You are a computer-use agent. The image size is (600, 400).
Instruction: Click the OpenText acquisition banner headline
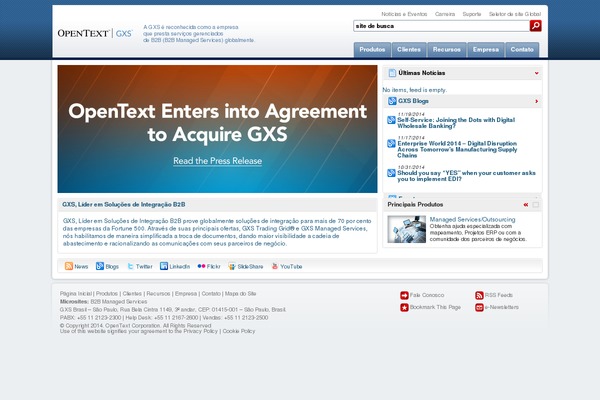[217, 122]
